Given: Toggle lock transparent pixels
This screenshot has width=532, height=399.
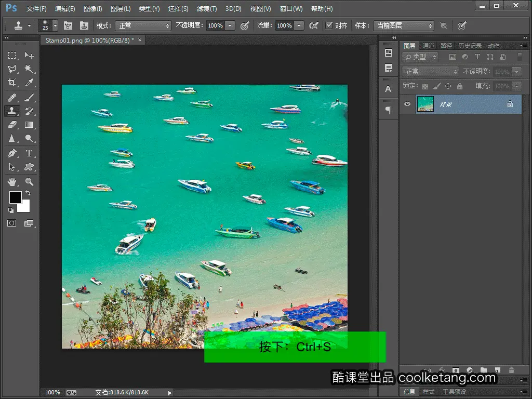Looking at the screenshot, I should tap(425, 86).
